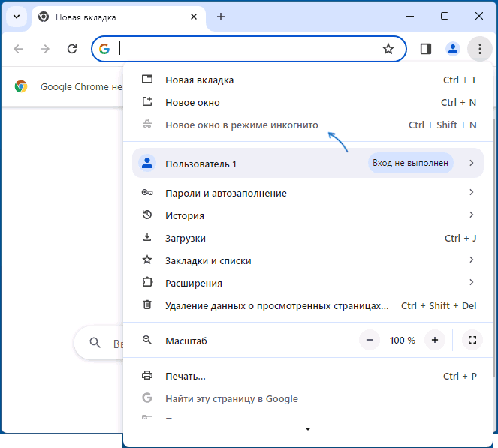Image resolution: width=498 pixels, height=448 pixels.
Task: Open Пользователь 1 profile row
Action: (x=307, y=163)
